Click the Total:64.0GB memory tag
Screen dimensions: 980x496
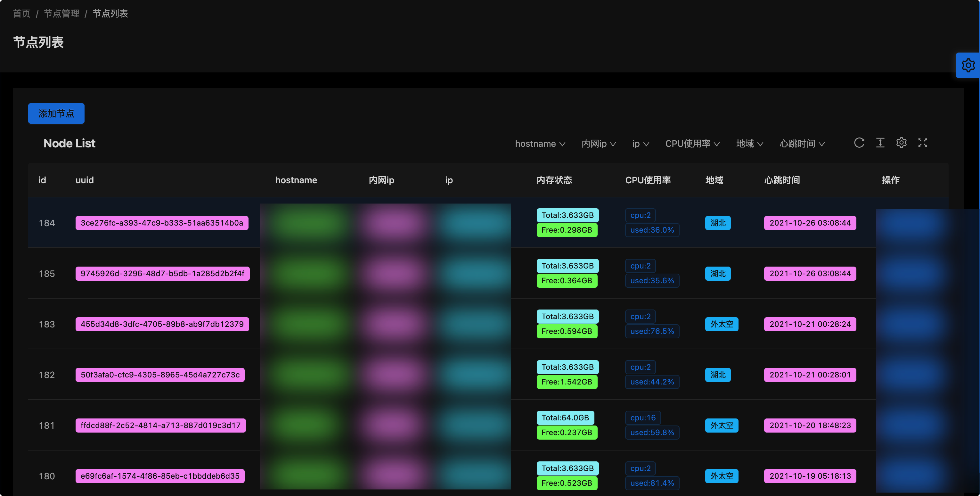pyautogui.click(x=565, y=417)
